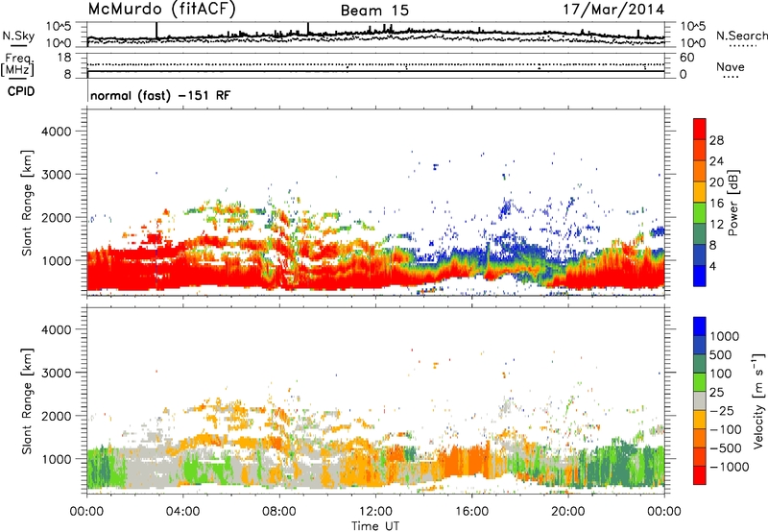Click the '28' label on Power colorbar
This screenshot has height=532, width=768.
tap(716, 140)
